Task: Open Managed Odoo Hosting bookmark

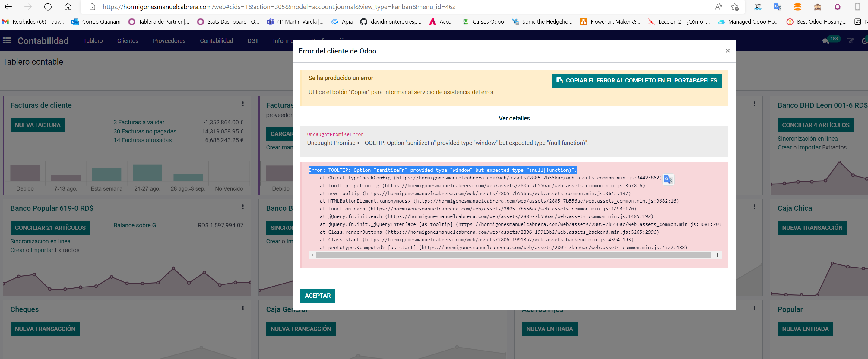Action: [748, 22]
